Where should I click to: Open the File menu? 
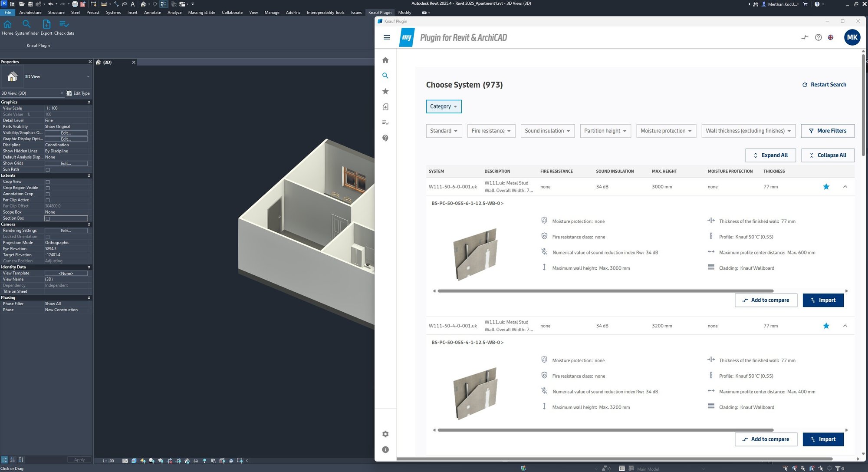[8, 13]
